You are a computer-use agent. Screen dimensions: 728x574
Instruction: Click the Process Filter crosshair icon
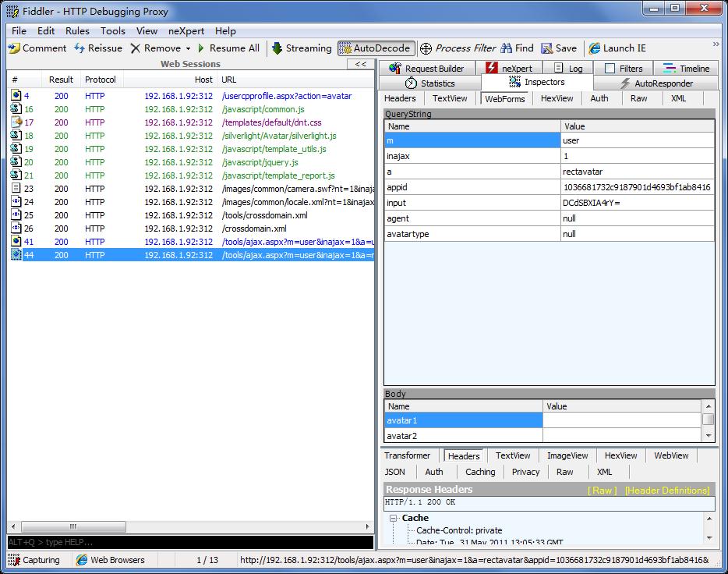[426, 48]
